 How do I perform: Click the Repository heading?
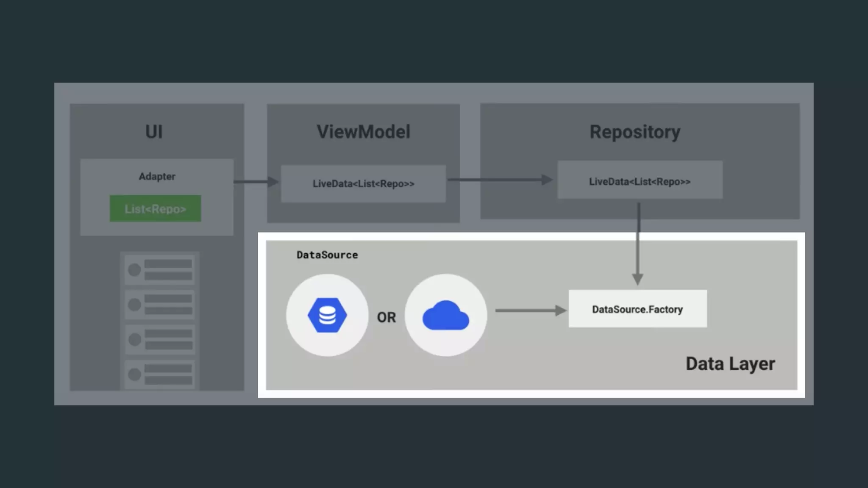[635, 132]
